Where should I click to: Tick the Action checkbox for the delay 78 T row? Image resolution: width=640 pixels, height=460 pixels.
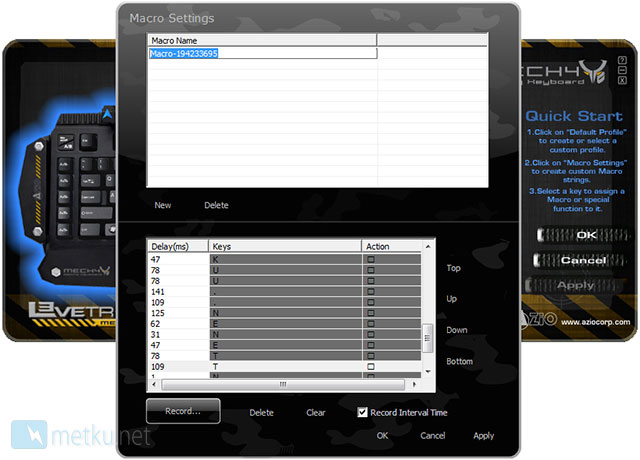371,356
